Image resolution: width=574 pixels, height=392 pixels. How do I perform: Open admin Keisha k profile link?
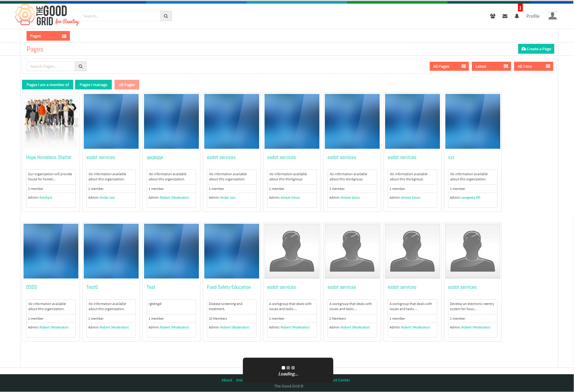(46, 198)
